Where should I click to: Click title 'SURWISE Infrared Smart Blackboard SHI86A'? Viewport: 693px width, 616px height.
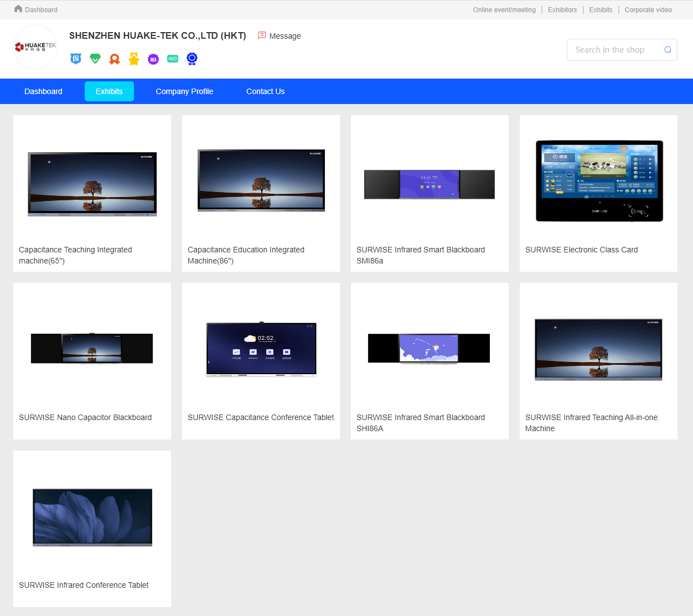coord(421,423)
